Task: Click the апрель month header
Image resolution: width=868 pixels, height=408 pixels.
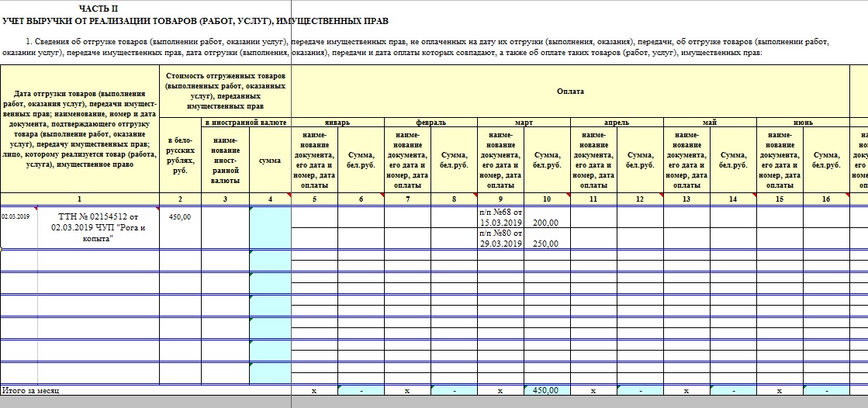Action: [x=617, y=123]
